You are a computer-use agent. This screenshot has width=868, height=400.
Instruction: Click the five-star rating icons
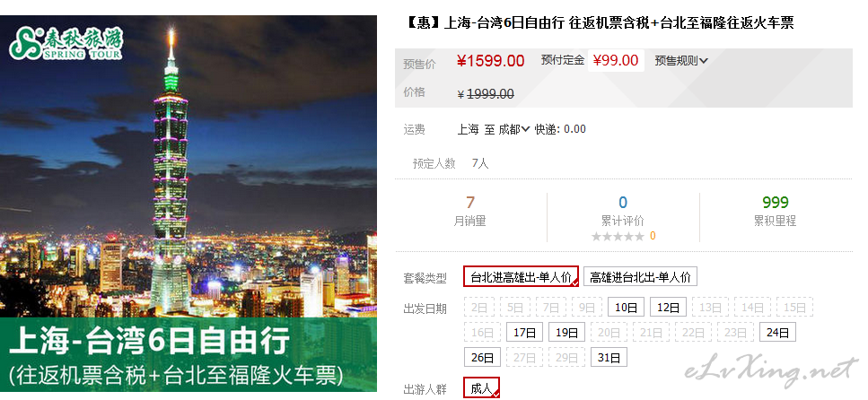click(x=618, y=236)
